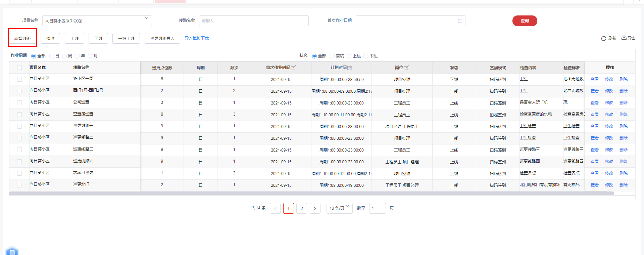Click the red 查询 button

pos(525,21)
